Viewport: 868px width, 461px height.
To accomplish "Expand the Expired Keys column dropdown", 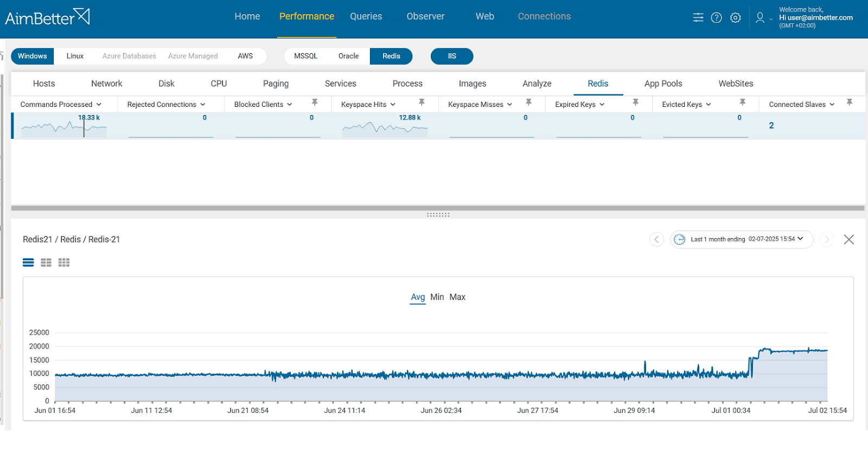I will (x=602, y=105).
